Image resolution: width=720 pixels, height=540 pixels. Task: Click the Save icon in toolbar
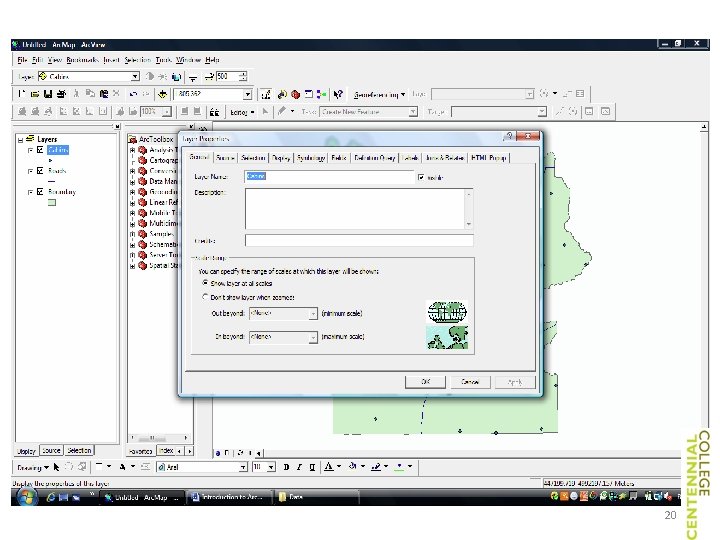point(48,94)
